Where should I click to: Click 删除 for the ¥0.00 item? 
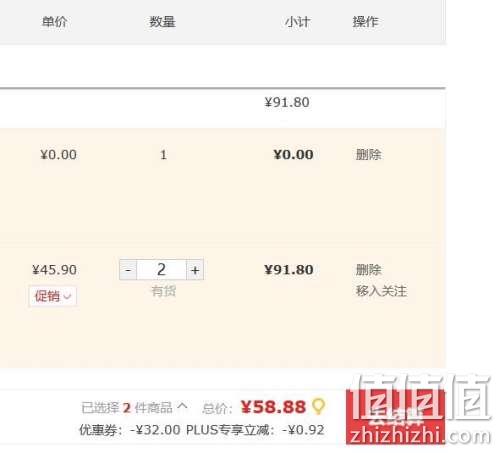pos(368,155)
